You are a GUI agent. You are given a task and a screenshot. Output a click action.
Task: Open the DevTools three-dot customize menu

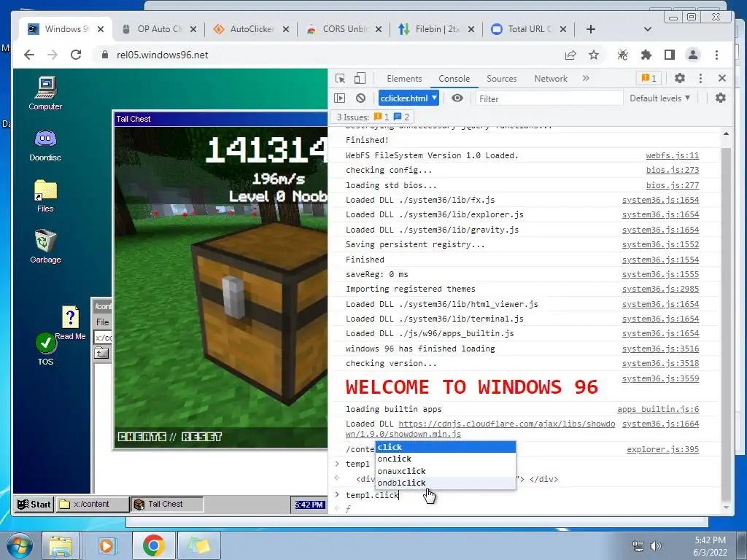700,78
